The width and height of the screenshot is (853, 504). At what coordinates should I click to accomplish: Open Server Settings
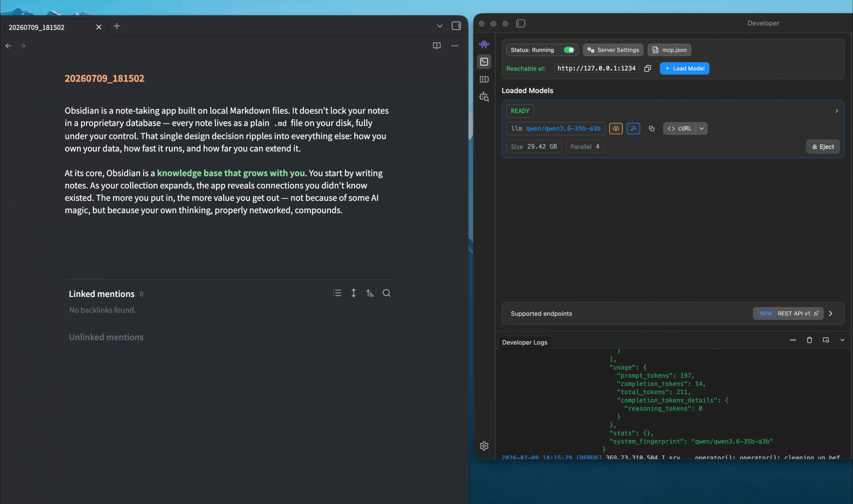(x=613, y=50)
